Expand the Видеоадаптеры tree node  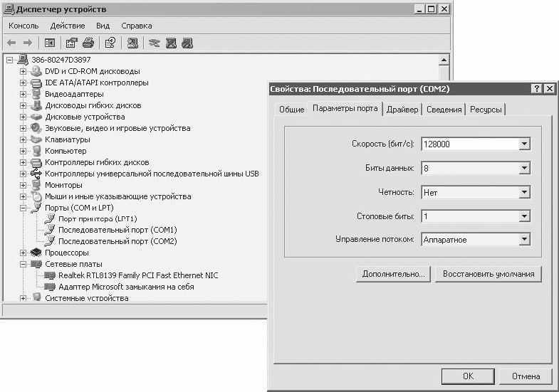(23, 94)
